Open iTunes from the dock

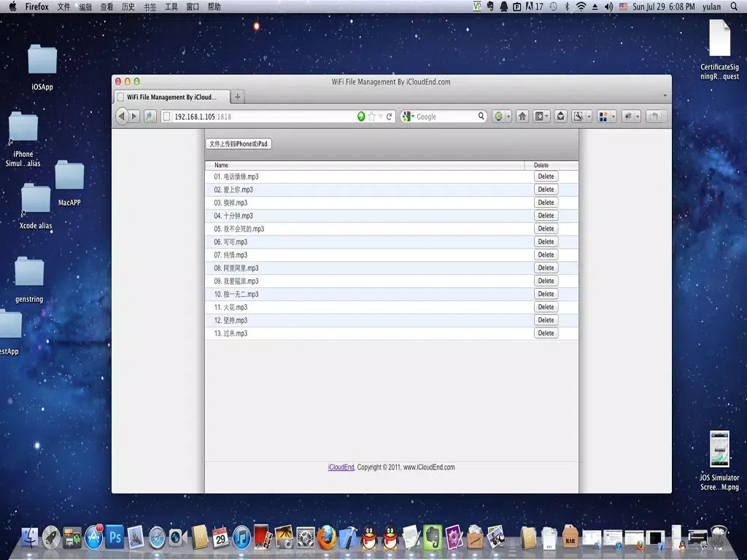pos(241,537)
